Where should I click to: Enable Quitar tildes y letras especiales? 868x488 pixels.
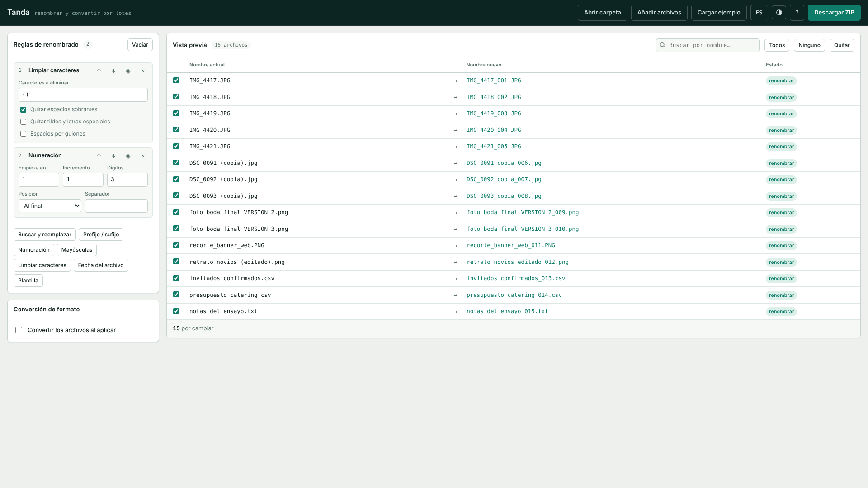23,122
